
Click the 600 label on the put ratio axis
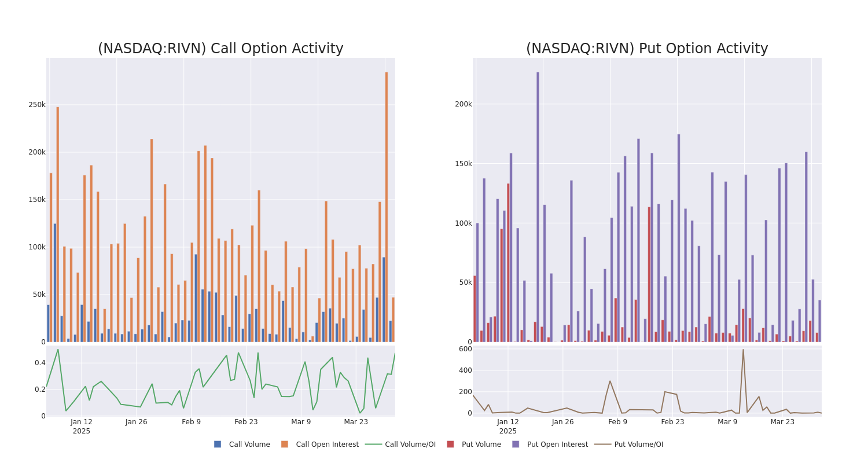tap(465, 349)
